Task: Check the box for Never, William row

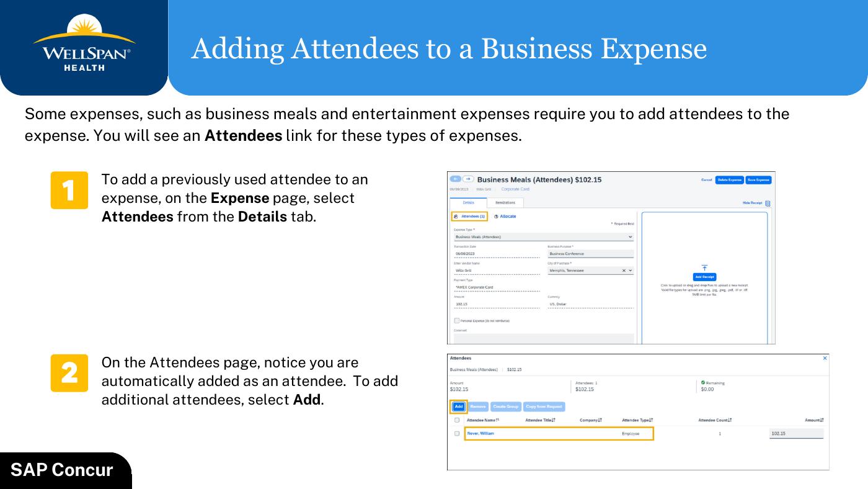Action: pos(457,433)
